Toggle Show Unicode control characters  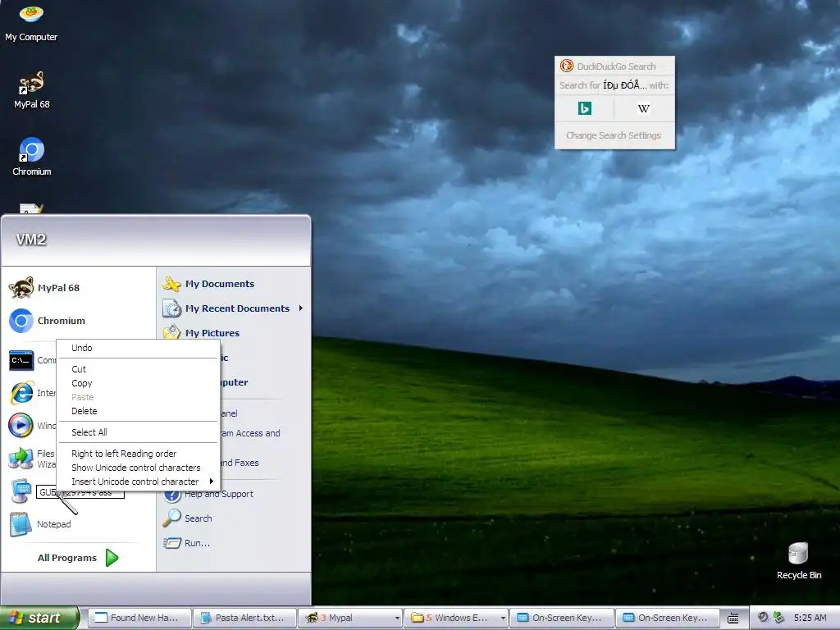(x=138, y=468)
